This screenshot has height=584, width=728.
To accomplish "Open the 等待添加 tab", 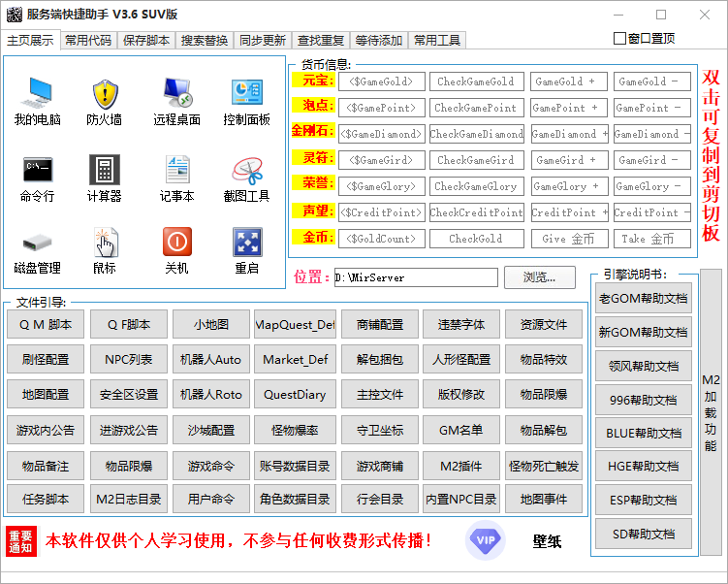I will [x=379, y=41].
